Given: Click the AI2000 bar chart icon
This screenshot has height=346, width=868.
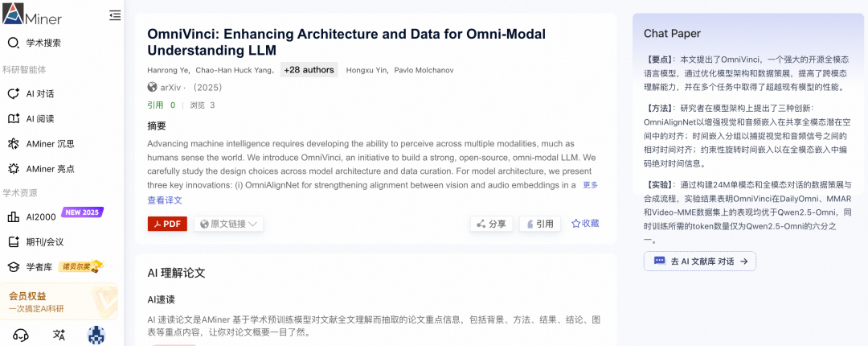Looking at the screenshot, I should tap(14, 216).
